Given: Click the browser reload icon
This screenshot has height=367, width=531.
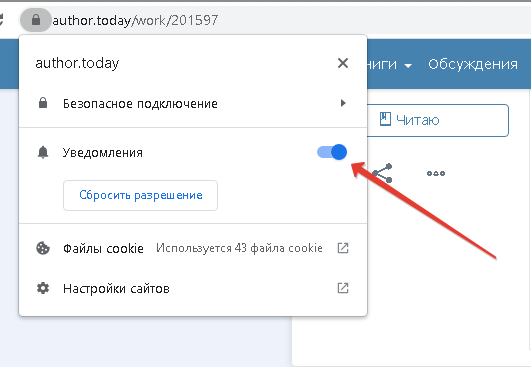Looking at the screenshot, I should (1, 20).
